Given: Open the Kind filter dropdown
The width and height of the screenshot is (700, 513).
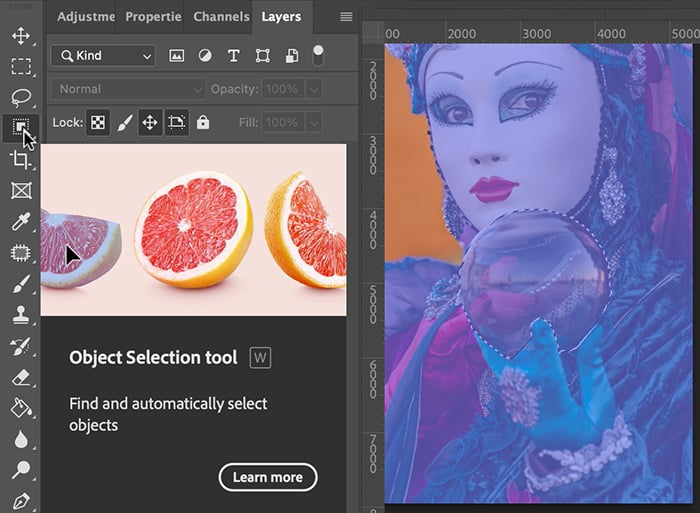Looking at the screenshot, I should (x=103, y=56).
